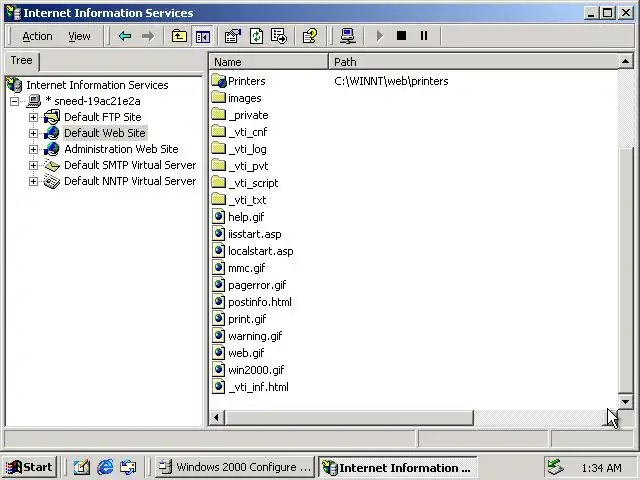Click the forward arrow toolbar button

tap(148, 36)
